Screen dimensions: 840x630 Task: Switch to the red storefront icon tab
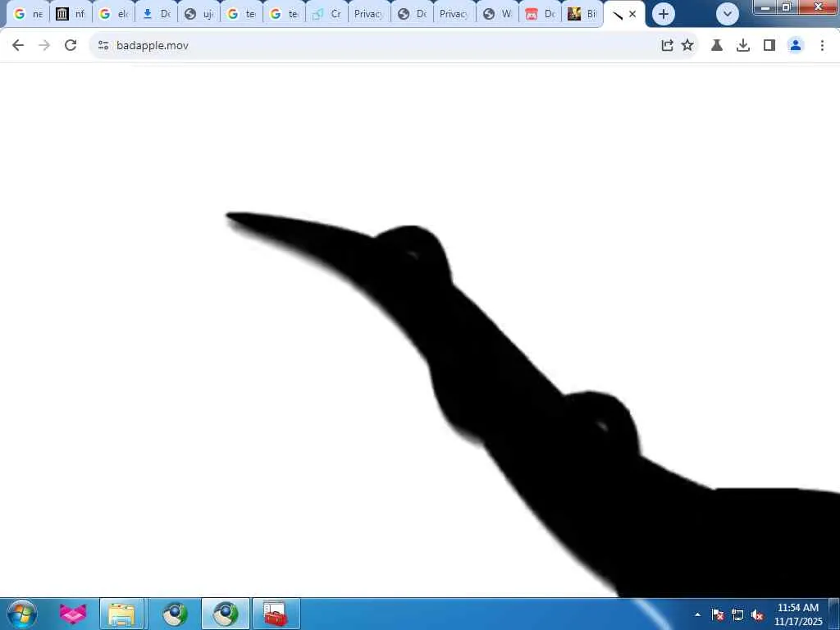pos(541,15)
